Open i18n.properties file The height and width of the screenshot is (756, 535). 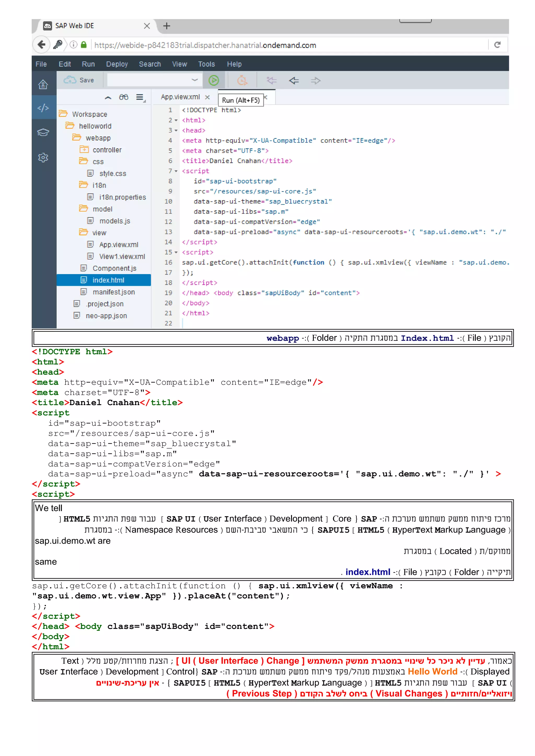[122, 197]
